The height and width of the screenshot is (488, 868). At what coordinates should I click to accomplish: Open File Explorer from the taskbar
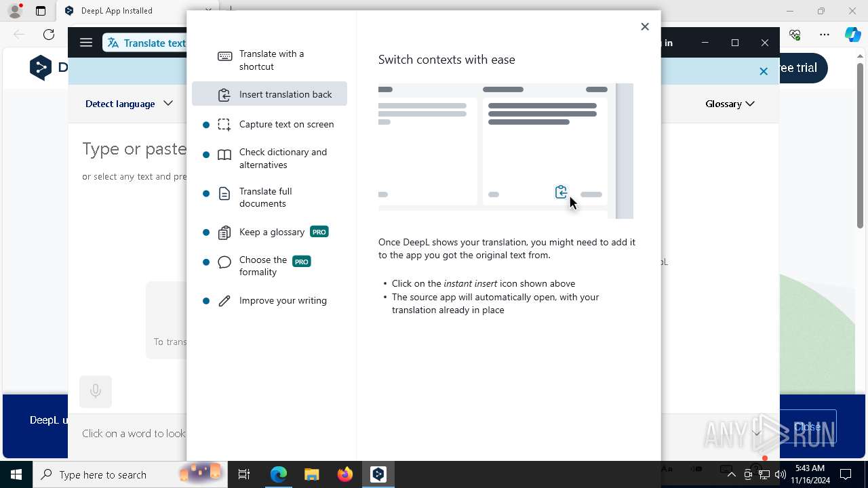point(311,474)
